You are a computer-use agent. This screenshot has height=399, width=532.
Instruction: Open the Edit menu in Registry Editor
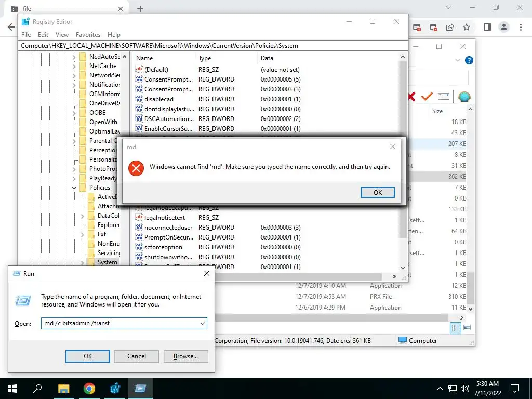click(43, 35)
